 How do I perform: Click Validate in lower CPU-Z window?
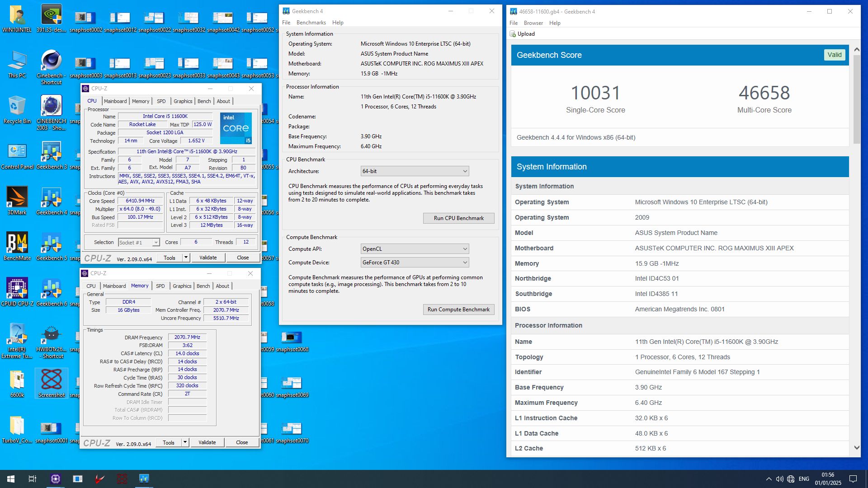point(207,442)
